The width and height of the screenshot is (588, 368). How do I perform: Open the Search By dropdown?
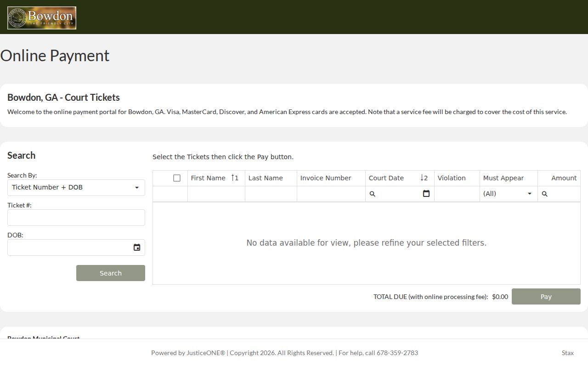coord(76,188)
